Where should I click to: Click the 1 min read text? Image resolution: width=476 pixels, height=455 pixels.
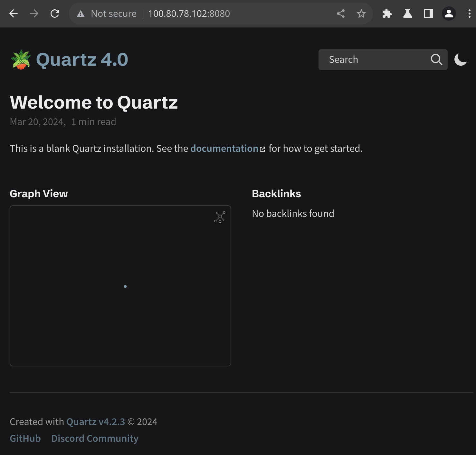[x=93, y=122]
